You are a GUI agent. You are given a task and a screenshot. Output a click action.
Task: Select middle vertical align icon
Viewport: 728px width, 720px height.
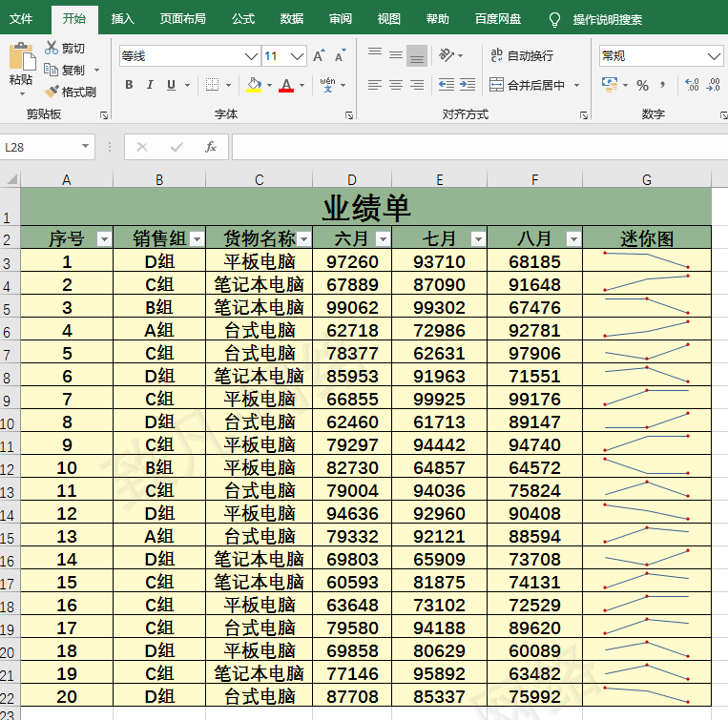coord(396,55)
